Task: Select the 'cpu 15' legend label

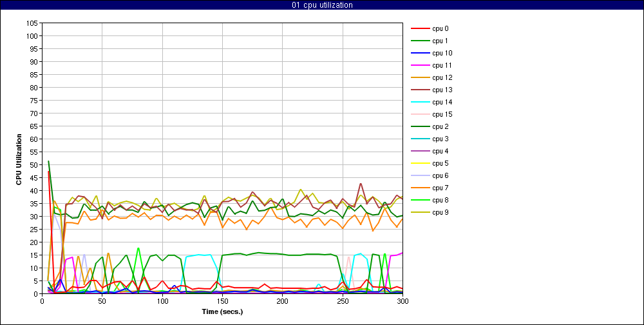Action: [442, 115]
